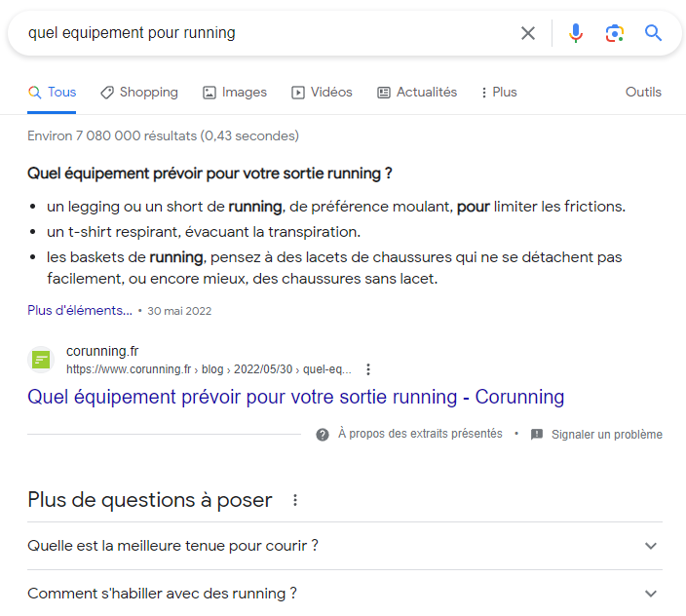Click Signaler un problème

tap(607, 435)
